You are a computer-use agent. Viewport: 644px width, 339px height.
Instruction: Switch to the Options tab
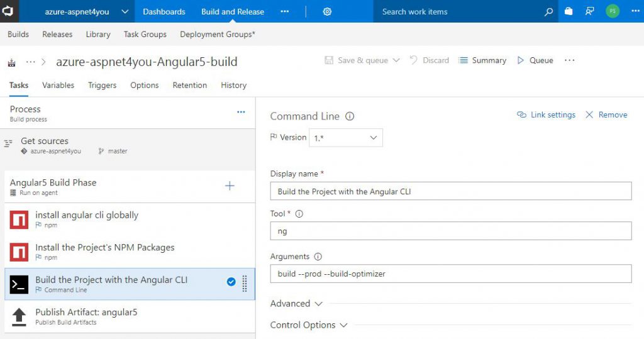click(144, 85)
